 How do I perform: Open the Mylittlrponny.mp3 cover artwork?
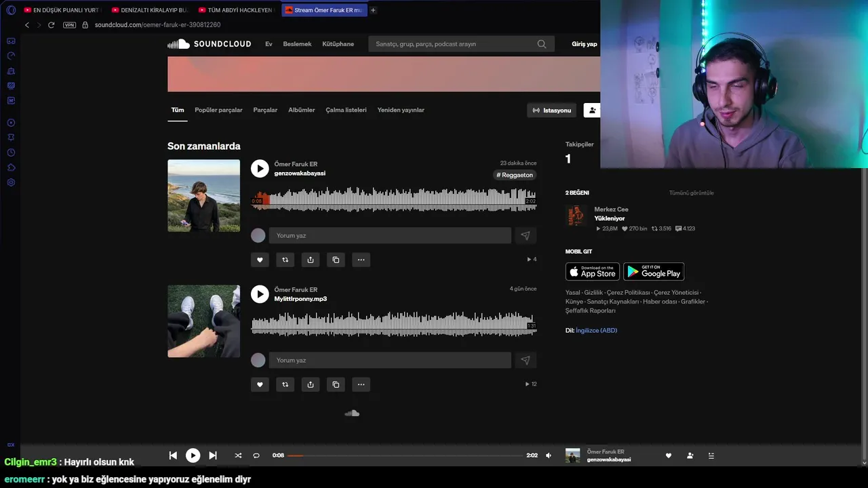click(203, 321)
